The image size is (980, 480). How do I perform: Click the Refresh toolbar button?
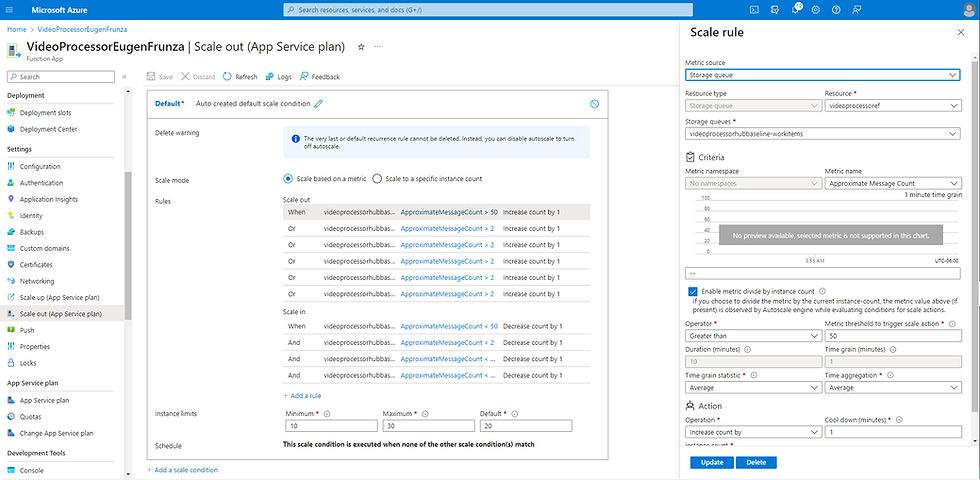point(240,77)
